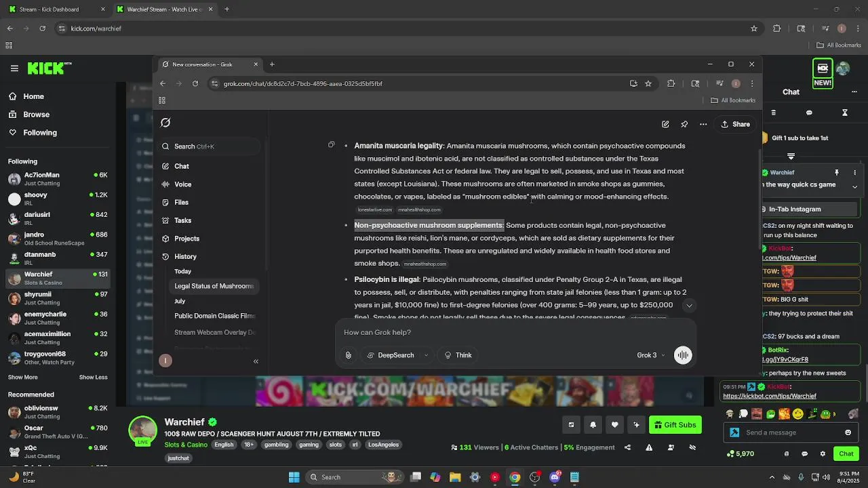Reload the Grok page
Viewport: 868px width, 488px height.
pos(195,83)
